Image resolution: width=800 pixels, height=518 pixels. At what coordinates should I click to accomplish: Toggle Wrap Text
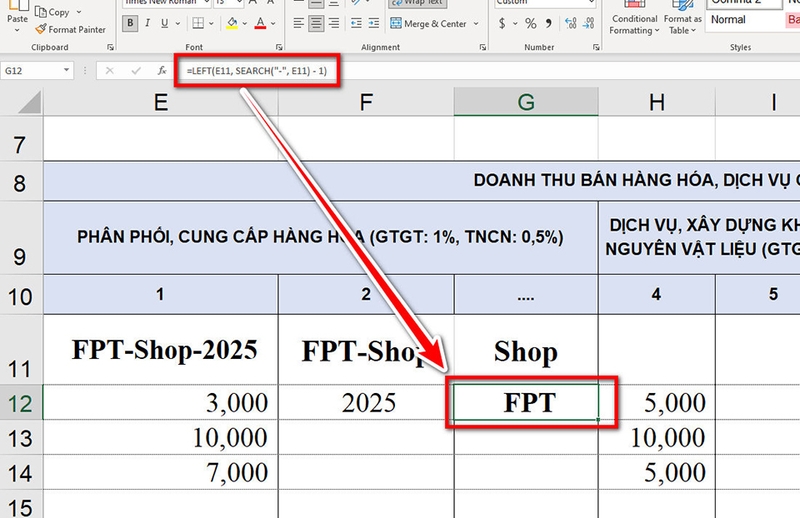418,3
